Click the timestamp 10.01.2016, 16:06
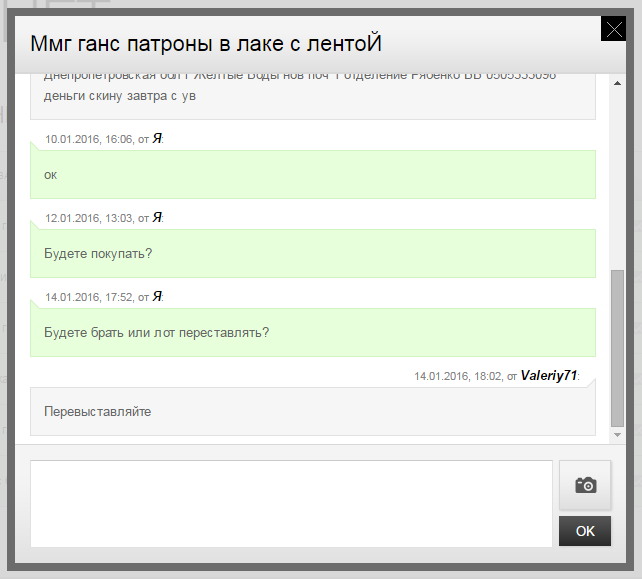 (x=89, y=140)
